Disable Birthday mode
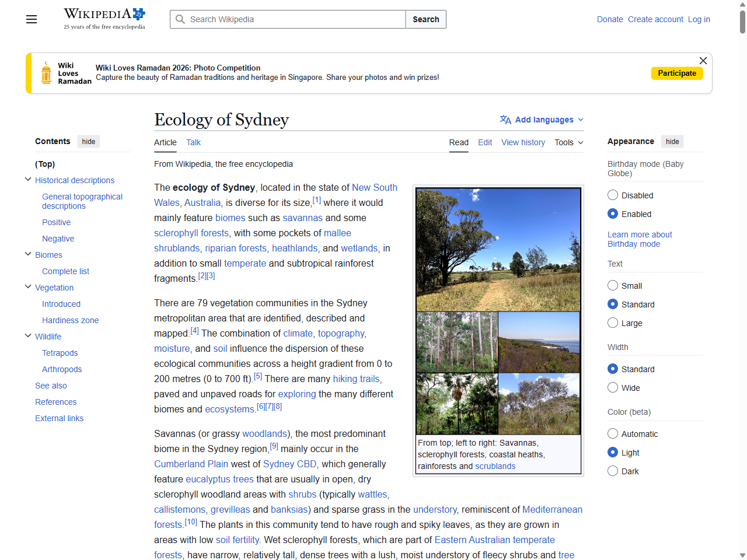The width and height of the screenshot is (747, 560). (613, 195)
